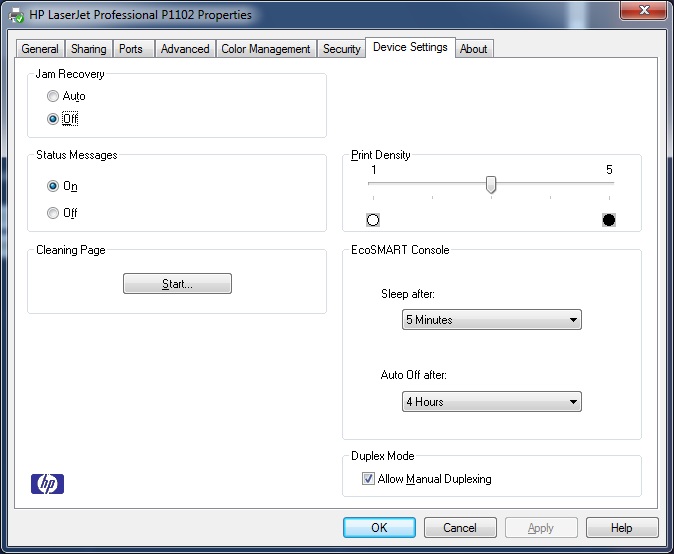Viewport: 674px width, 554px height.
Task: Open the About tab
Action: click(x=474, y=49)
